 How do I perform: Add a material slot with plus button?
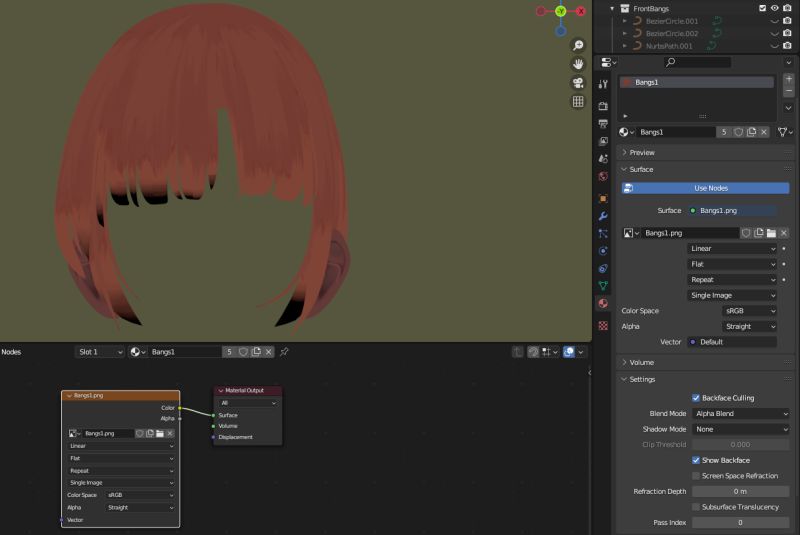click(789, 79)
